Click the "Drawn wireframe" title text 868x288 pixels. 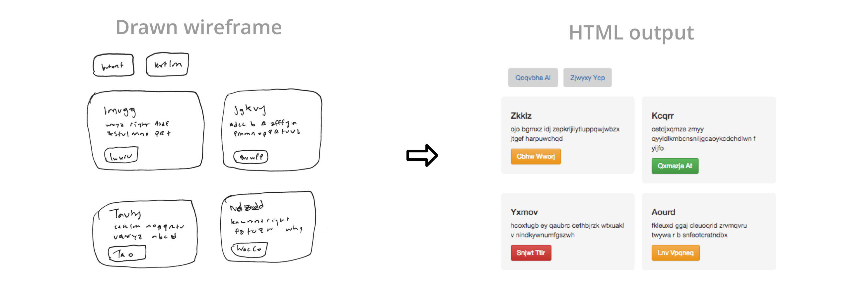198,27
